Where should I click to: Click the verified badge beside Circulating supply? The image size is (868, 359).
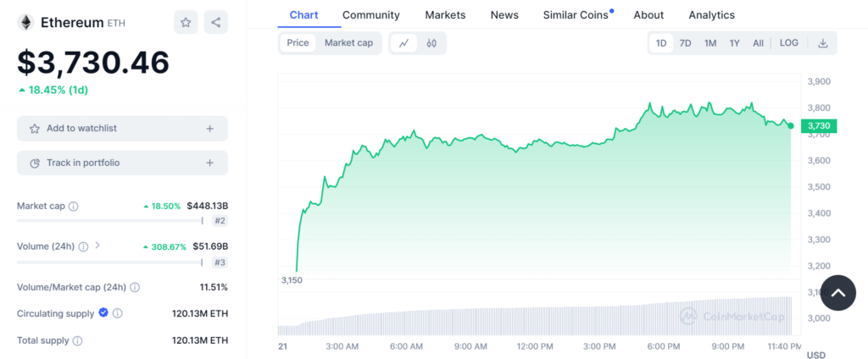(x=103, y=313)
